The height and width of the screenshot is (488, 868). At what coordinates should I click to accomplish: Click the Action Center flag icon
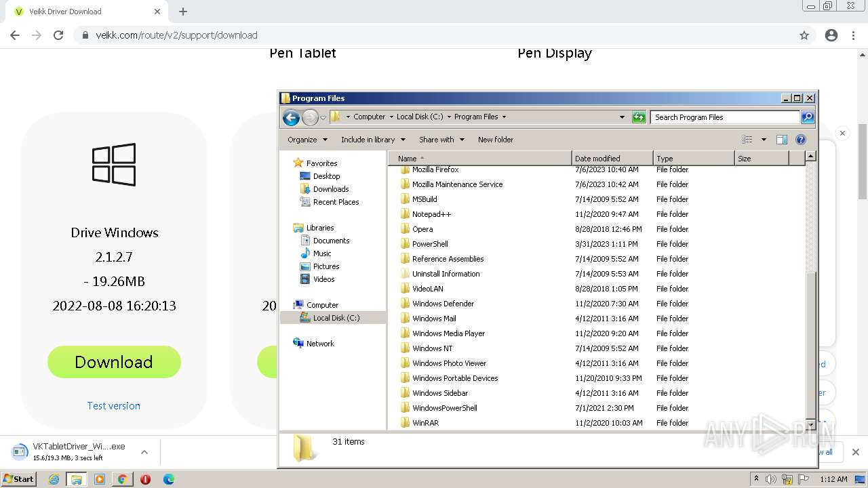point(803,479)
